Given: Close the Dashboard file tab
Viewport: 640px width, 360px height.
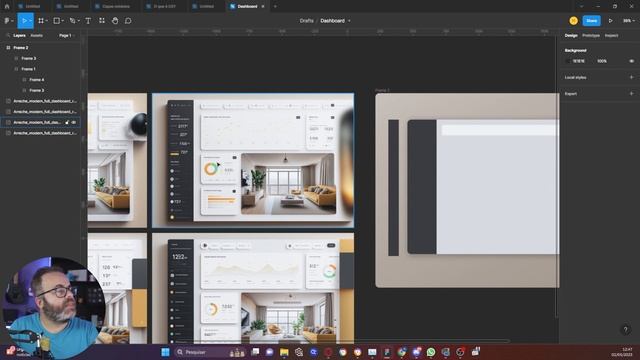Looking at the screenshot, I should coord(263,6).
